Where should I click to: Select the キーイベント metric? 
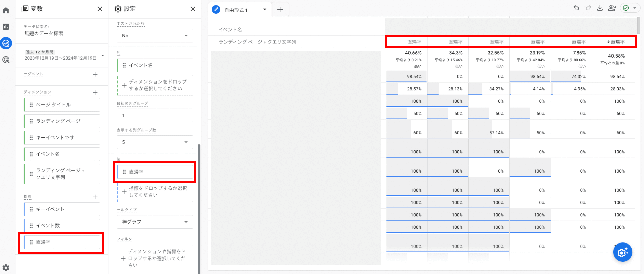tap(62, 209)
